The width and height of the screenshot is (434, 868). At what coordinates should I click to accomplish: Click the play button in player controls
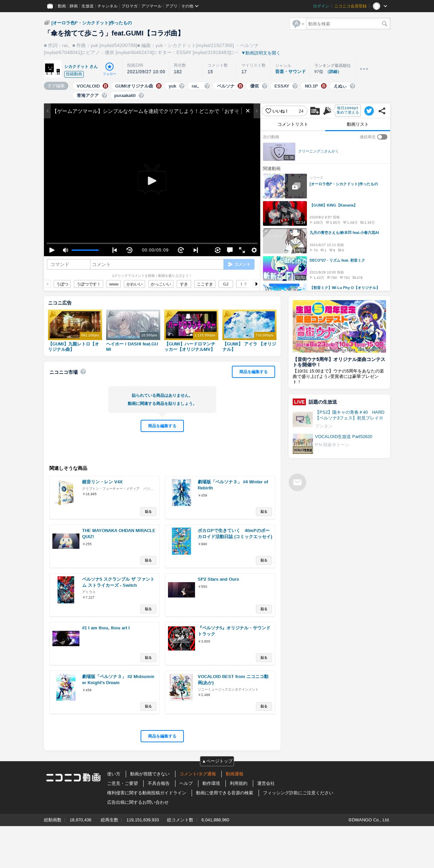(x=52, y=250)
